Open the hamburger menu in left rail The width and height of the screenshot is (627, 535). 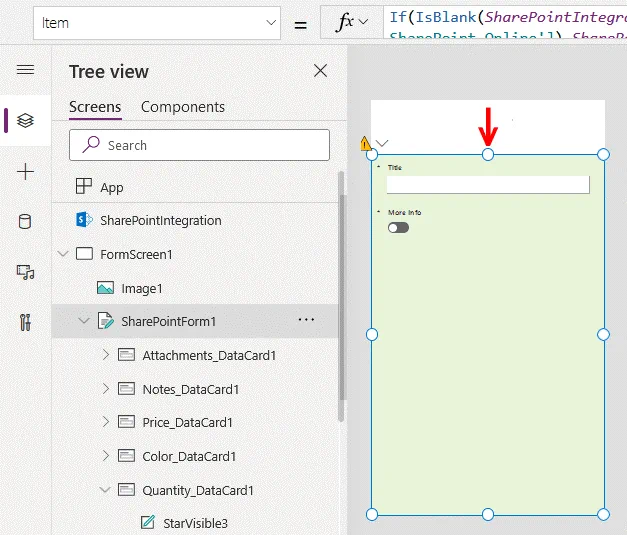25,70
